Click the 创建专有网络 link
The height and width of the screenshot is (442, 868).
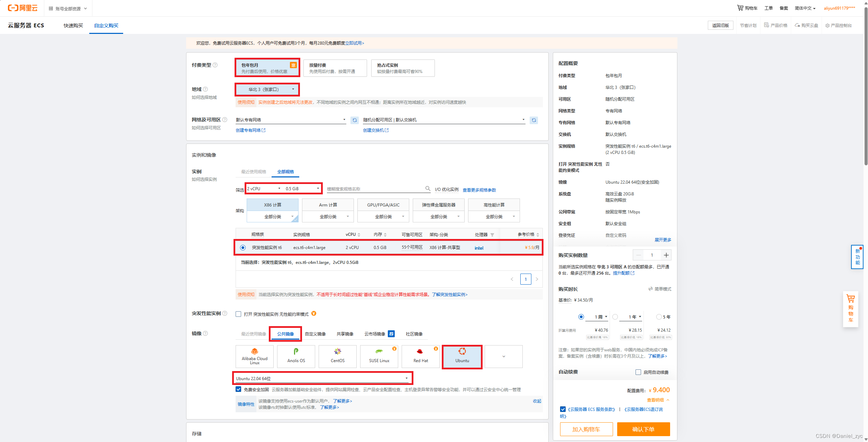pyautogui.click(x=248, y=130)
